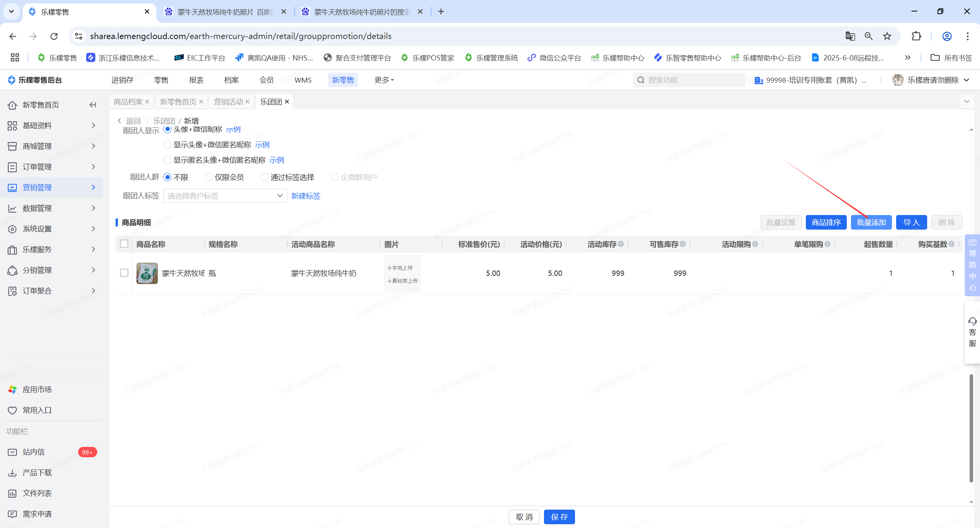Open 客服 headset widget

click(972, 332)
